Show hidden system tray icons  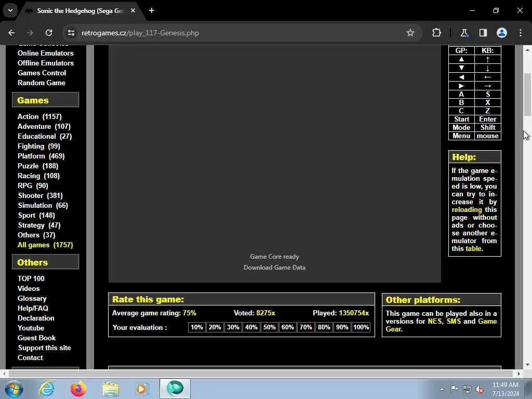pos(442,389)
